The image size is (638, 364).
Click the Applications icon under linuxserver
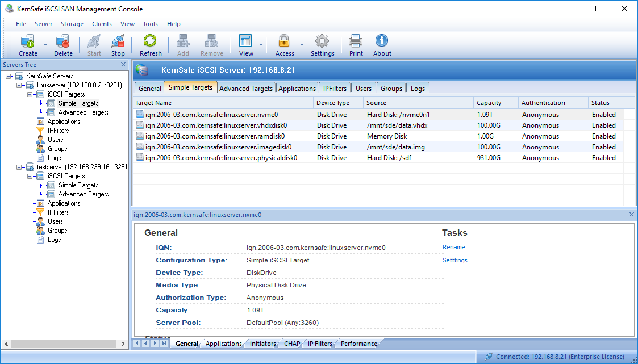41,122
